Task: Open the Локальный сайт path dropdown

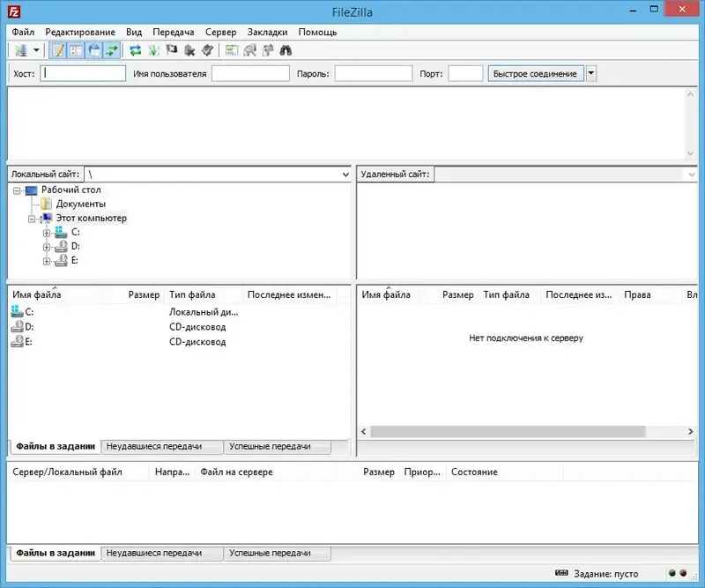Action: [x=345, y=174]
